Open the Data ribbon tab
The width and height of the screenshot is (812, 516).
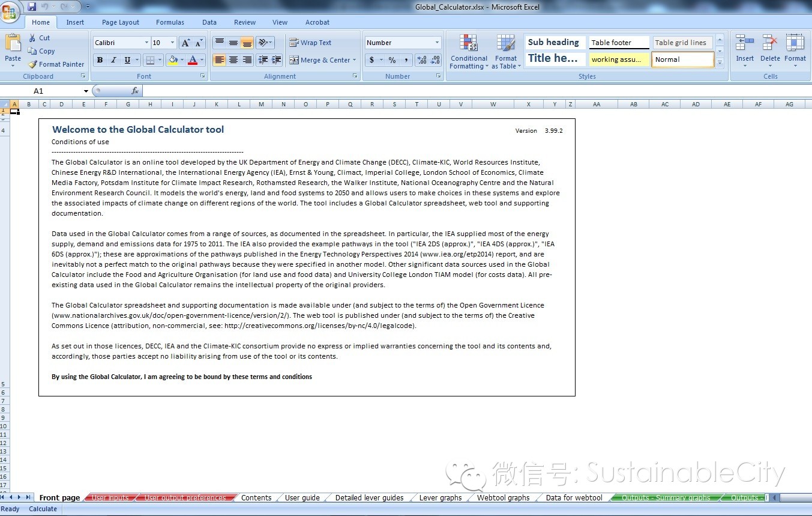pyautogui.click(x=209, y=22)
